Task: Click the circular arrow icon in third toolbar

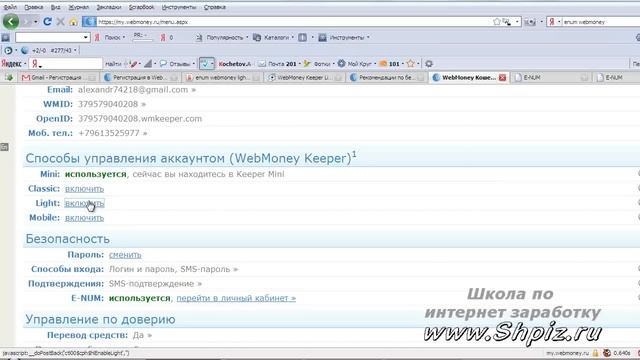Action: tap(8, 50)
